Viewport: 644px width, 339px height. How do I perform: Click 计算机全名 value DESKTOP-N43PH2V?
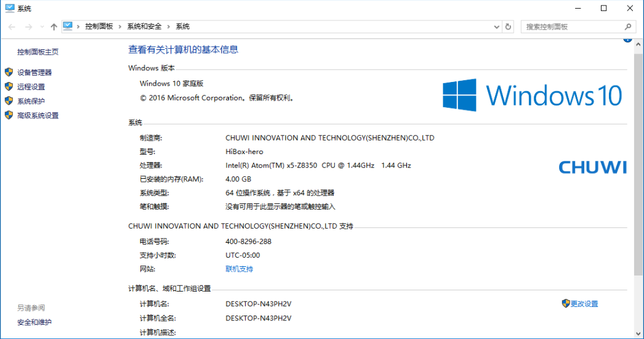[x=259, y=319]
